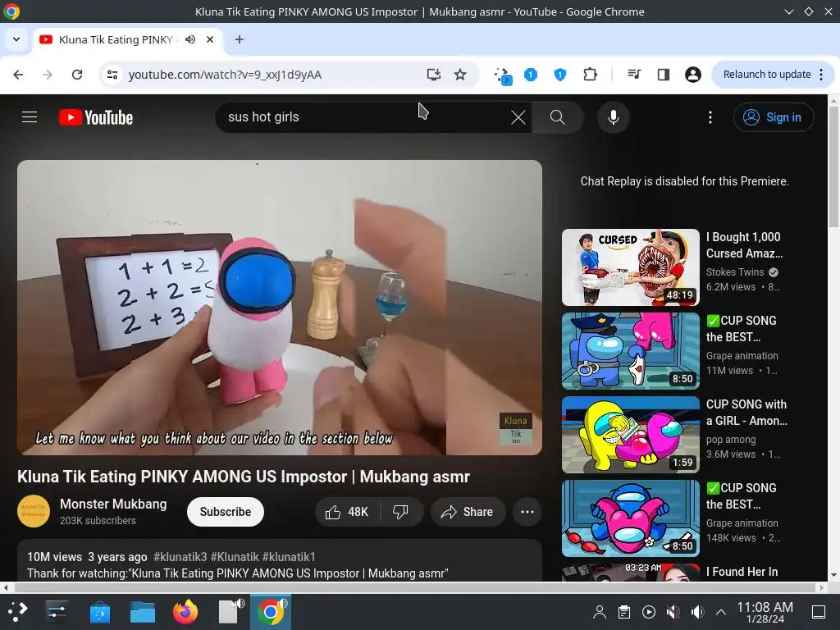
Task: Click the #Klunatik hashtag
Action: click(x=235, y=557)
